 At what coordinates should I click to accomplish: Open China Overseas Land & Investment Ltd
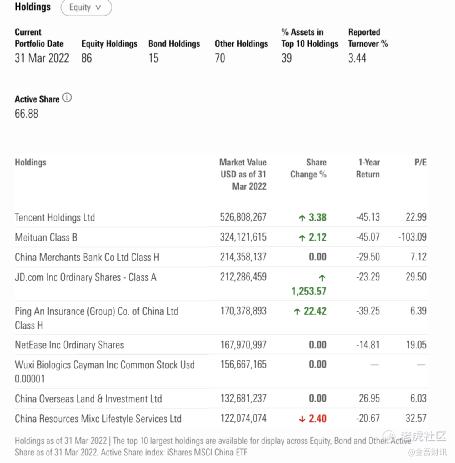point(89,398)
